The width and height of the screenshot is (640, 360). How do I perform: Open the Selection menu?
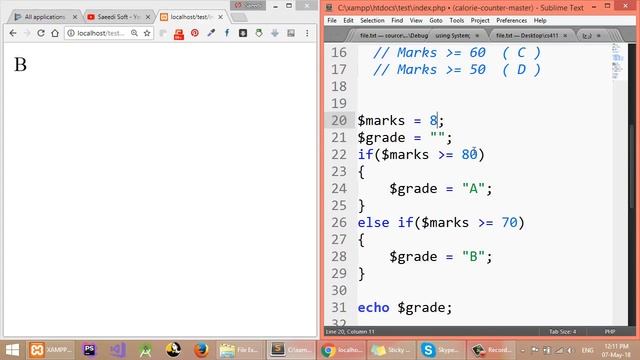pos(372,20)
